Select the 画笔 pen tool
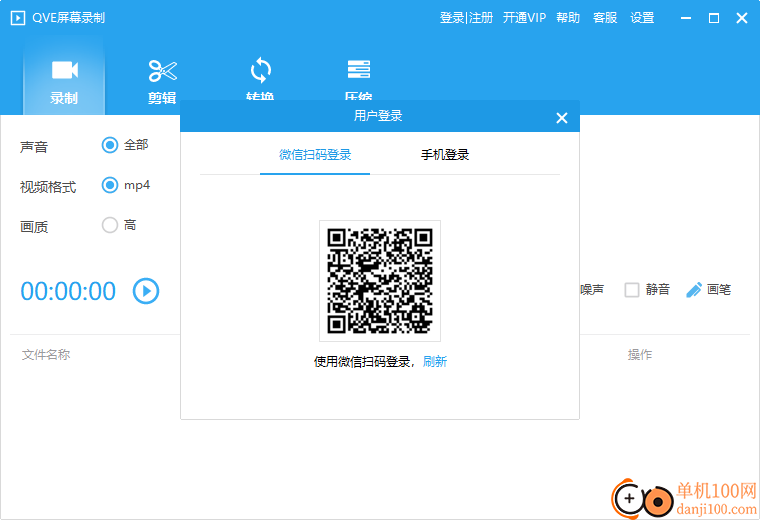 [708, 290]
